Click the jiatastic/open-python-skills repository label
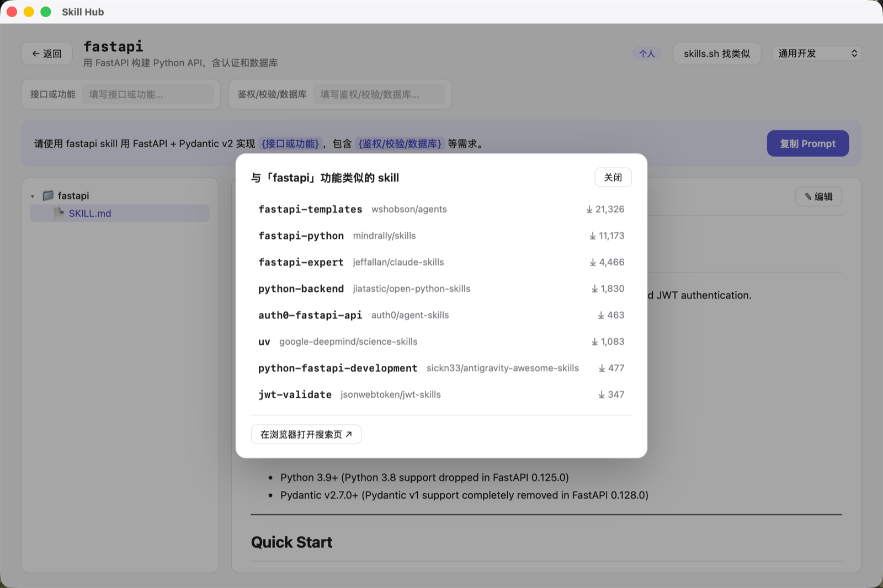 pos(412,288)
